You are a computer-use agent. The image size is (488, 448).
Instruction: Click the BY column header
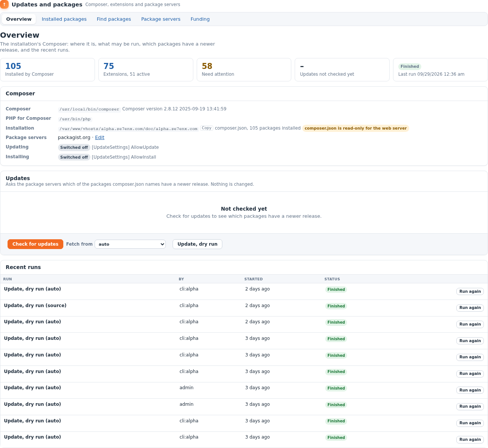181,279
